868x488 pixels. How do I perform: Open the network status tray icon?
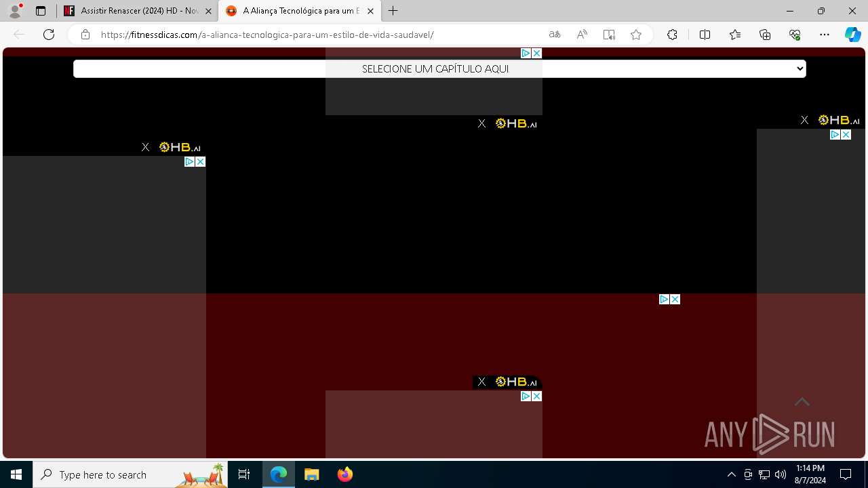click(x=764, y=474)
